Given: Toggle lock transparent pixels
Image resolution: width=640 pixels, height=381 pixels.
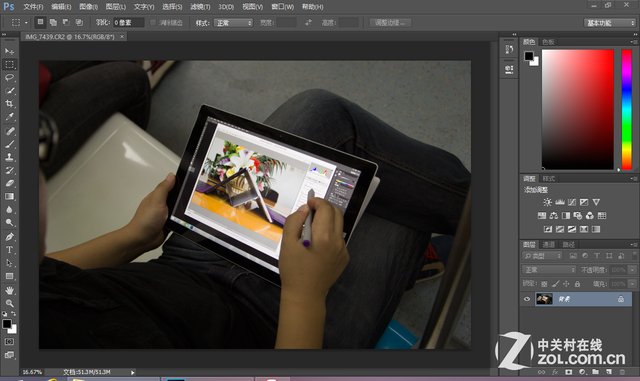Looking at the screenshot, I should [x=544, y=284].
